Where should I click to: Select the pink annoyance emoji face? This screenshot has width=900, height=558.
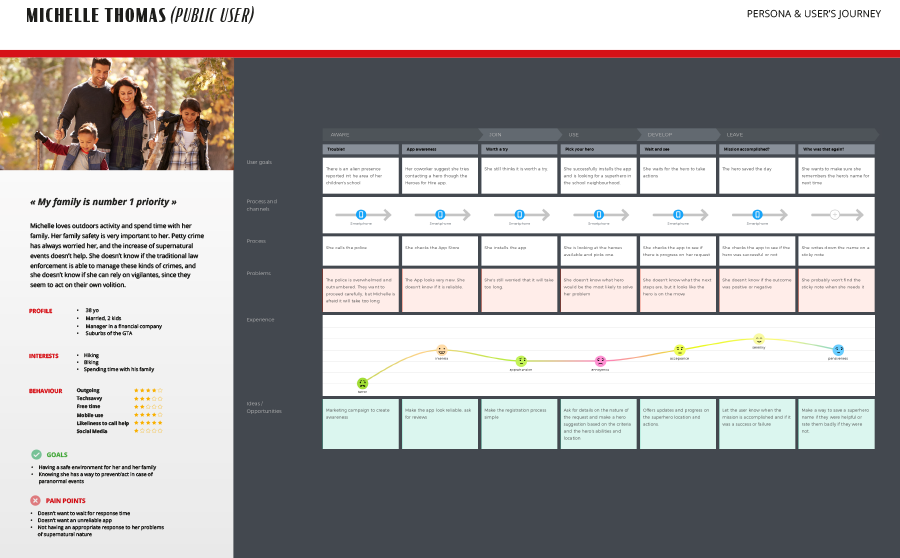600,361
